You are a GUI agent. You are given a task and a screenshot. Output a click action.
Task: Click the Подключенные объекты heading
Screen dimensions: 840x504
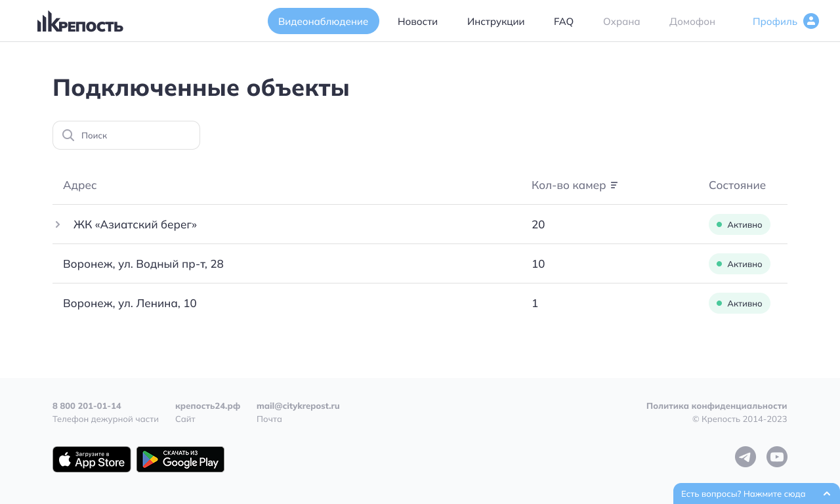tap(201, 88)
